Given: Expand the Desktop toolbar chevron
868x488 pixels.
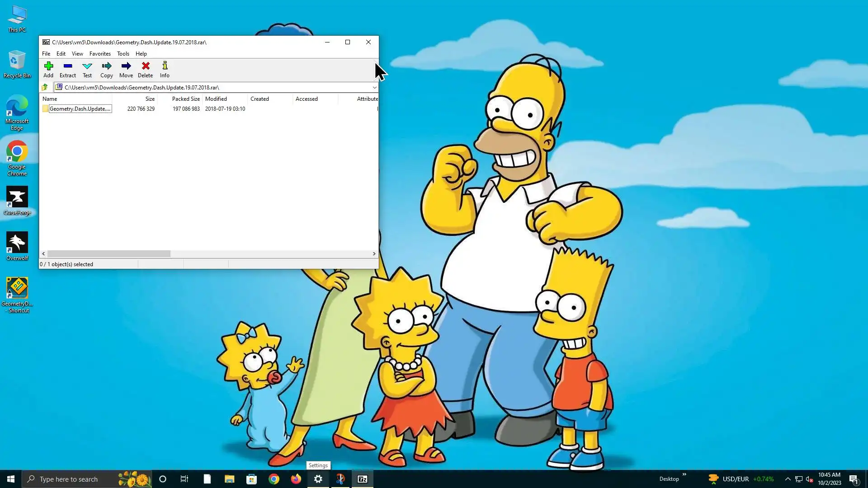Looking at the screenshot, I should point(684,474).
